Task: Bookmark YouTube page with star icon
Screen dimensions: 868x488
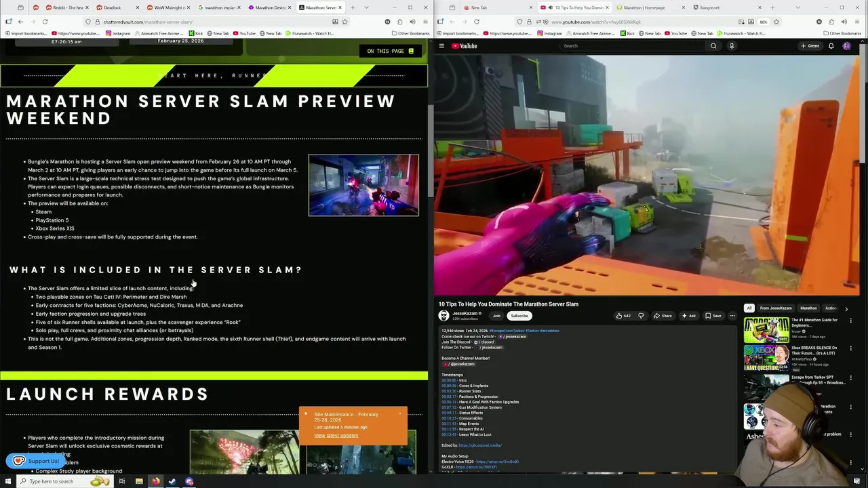Action: coord(776,22)
